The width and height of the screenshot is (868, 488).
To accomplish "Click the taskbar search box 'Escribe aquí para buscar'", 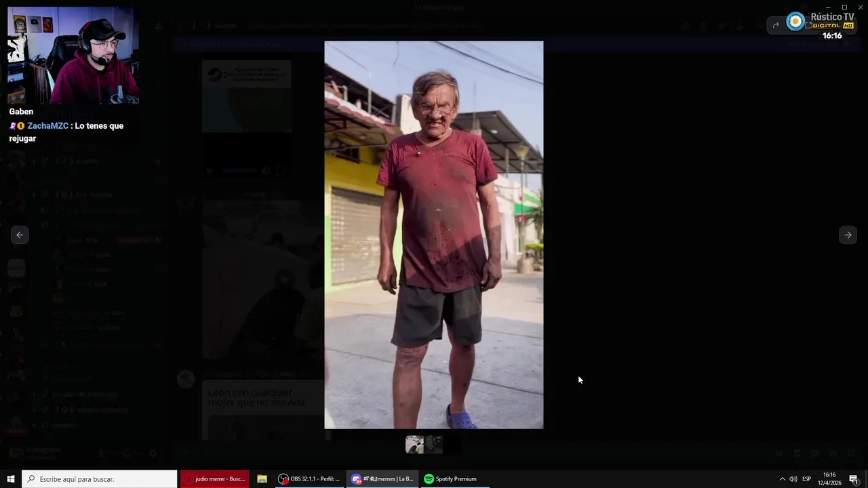I will pos(99,479).
